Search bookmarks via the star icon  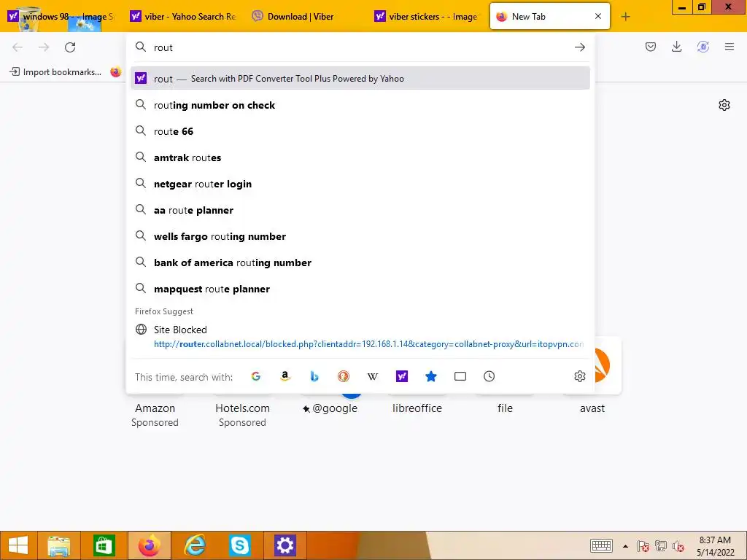pos(430,377)
